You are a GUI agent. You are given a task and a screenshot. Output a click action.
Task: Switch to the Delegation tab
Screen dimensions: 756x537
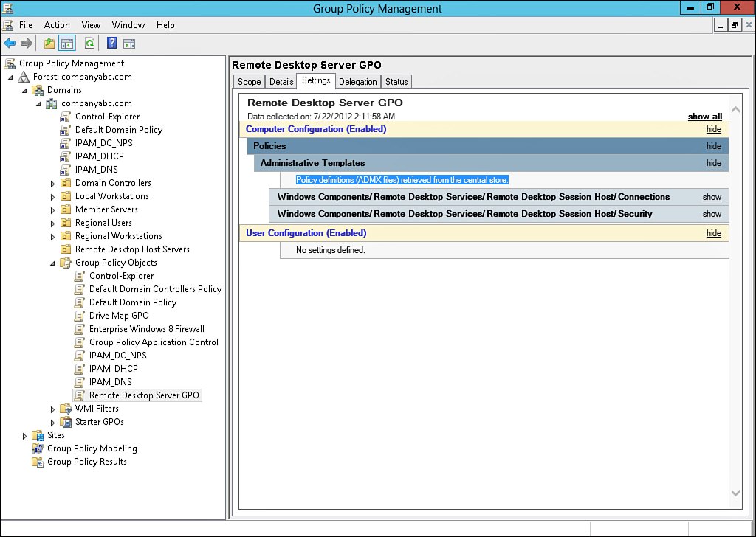357,81
